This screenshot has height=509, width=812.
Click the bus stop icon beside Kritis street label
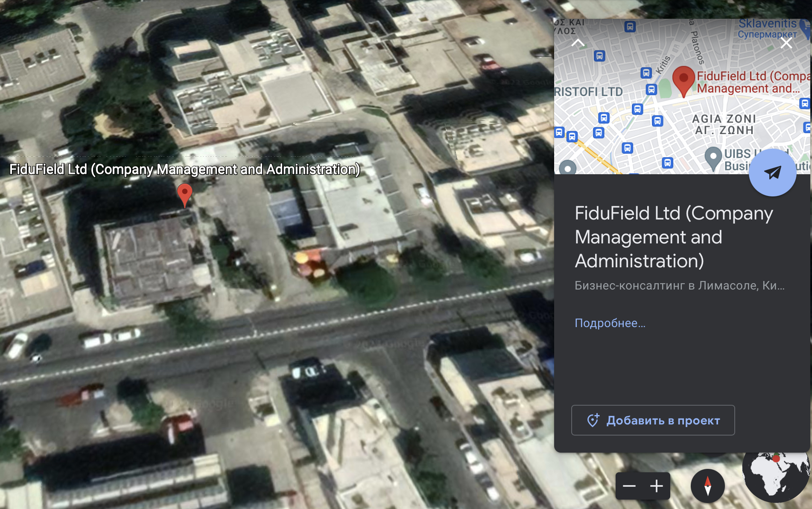646,73
